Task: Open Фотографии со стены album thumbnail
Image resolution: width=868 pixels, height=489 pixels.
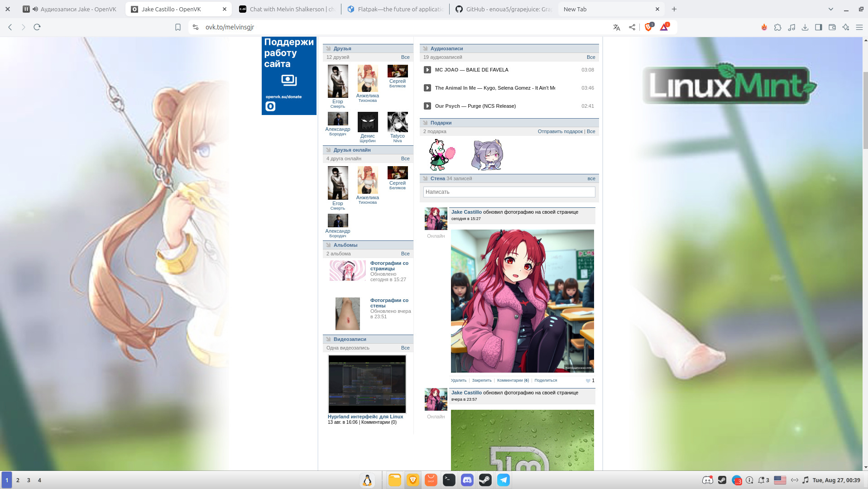Action: [347, 314]
